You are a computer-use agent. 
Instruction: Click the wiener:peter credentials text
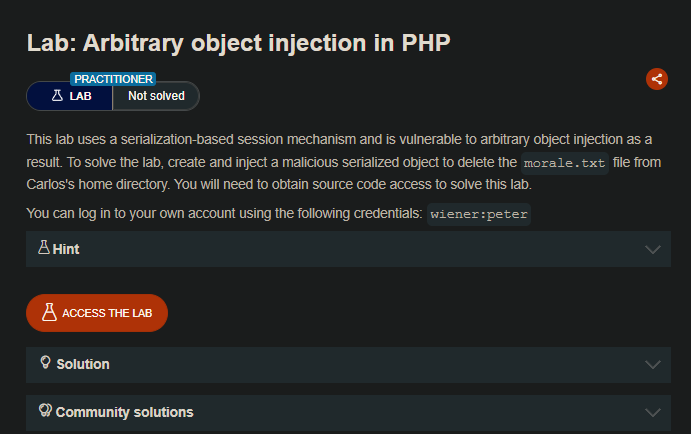coord(478,214)
